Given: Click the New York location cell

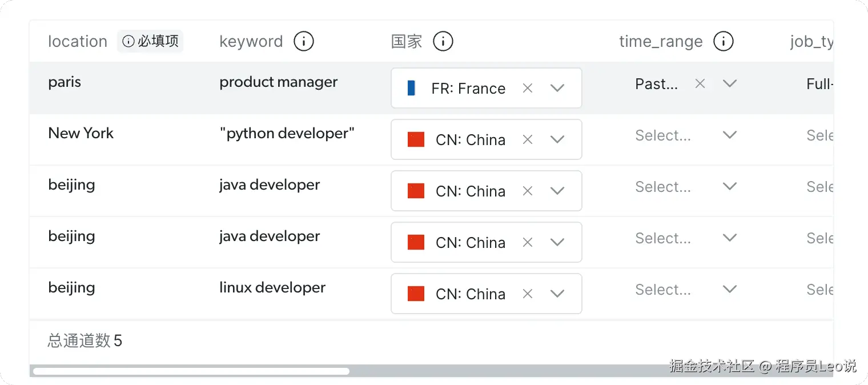Looking at the screenshot, I should pos(81,134).
